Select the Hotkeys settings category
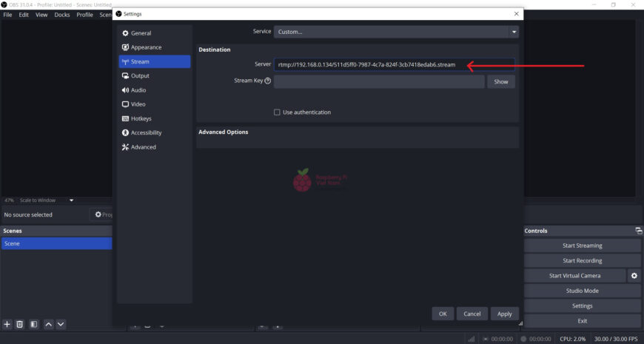Screen dimensions: 644x344 [x=141, y=118]
